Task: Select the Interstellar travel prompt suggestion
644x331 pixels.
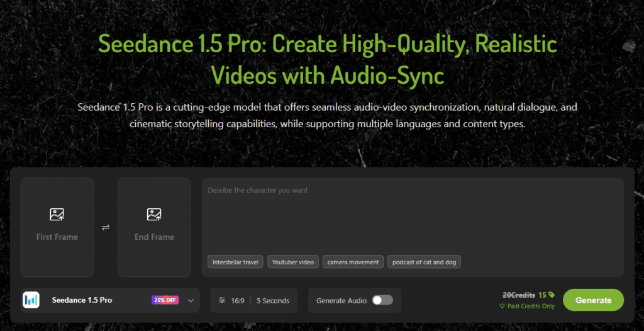Action: (x=235, y=262)
